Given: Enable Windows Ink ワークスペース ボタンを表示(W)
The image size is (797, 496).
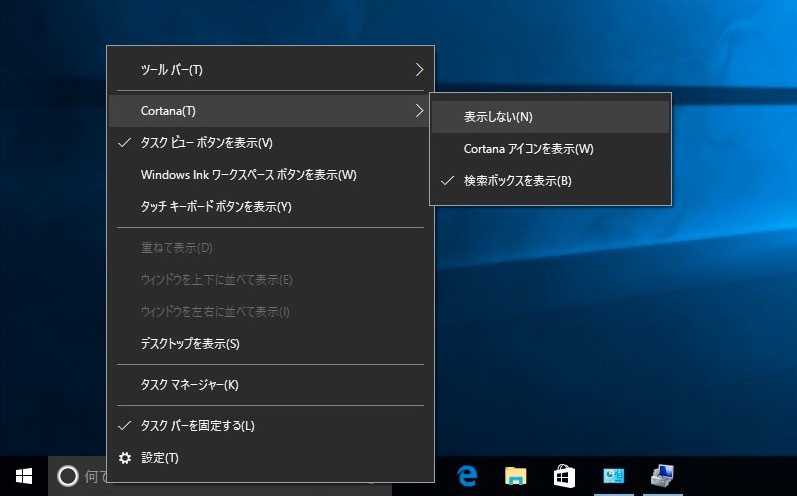Looking at the screenshot, I should click(248, 175).
